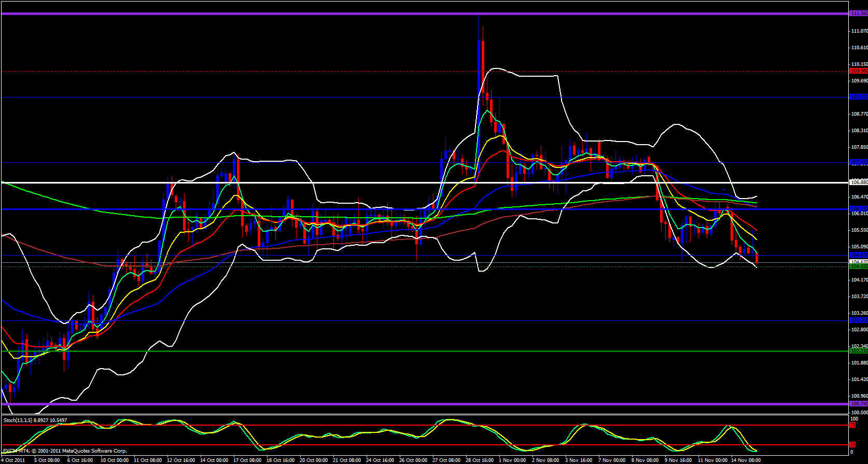Click the purple 100.740 price label
868x464 pixels.
point(859,404)
